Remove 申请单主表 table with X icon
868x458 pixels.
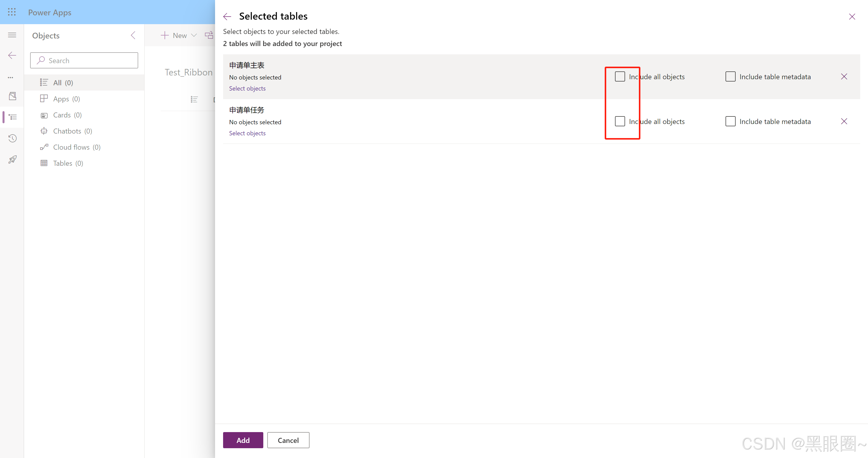click(844, 76)
